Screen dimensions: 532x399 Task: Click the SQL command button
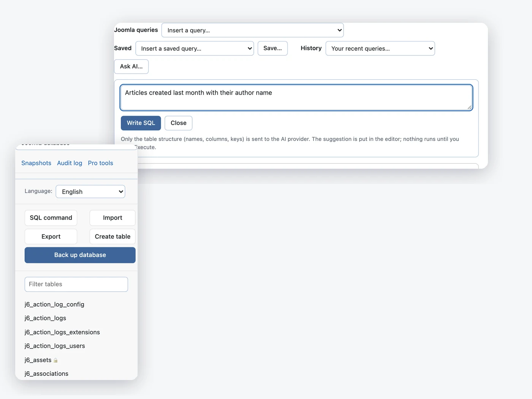pos(51,218)
